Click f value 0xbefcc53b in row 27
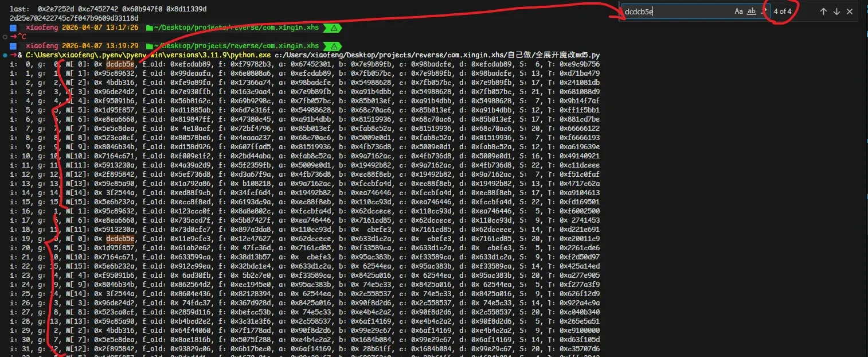 coord(251,312)
